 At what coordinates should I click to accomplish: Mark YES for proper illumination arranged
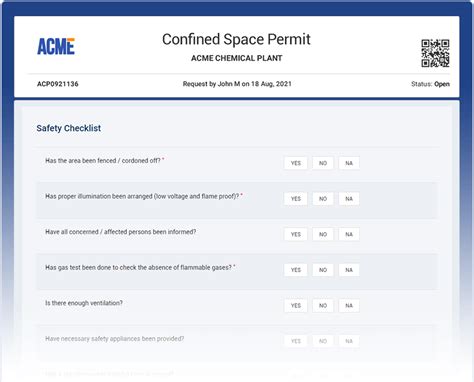coord(296,199)
